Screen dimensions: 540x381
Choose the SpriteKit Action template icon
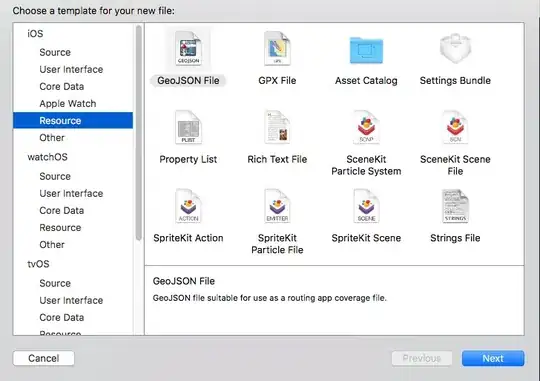(x=188, y=206)
